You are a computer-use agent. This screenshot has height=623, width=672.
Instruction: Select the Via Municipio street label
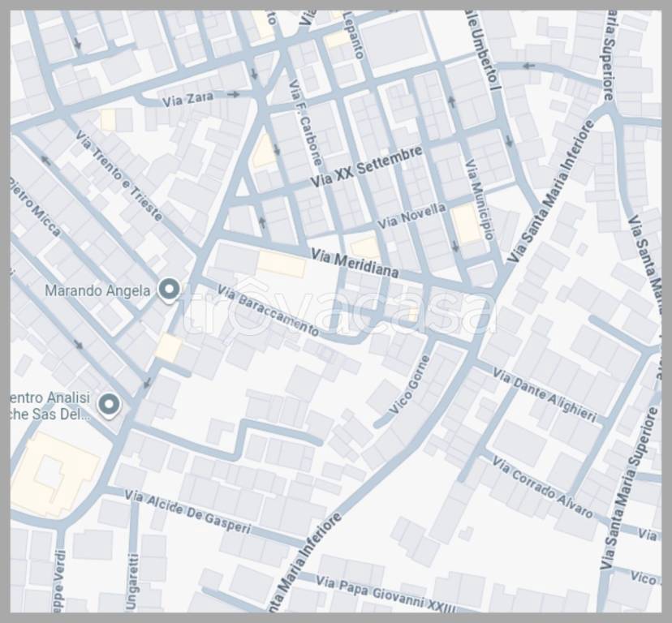(x=479, y=200)
